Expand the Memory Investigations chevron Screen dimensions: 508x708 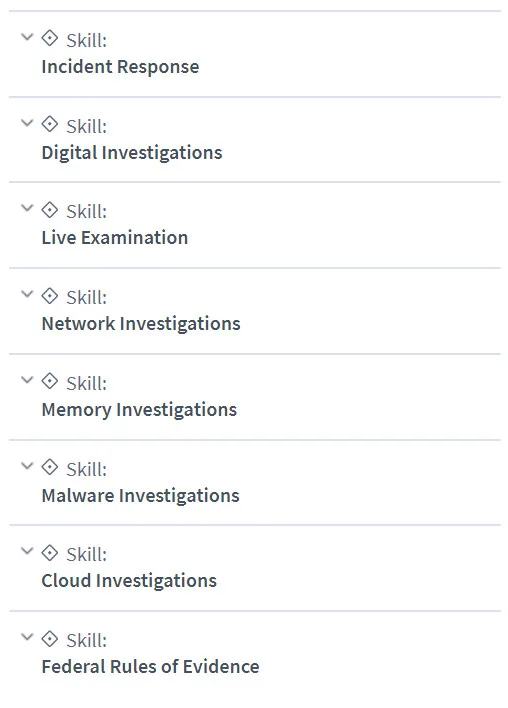click(x=28, y=380)
